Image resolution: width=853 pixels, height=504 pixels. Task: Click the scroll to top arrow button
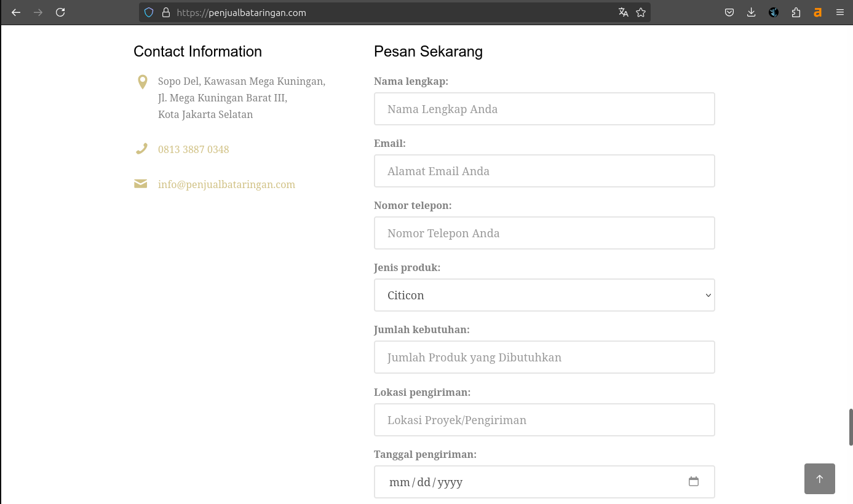[x=819, y=479]
